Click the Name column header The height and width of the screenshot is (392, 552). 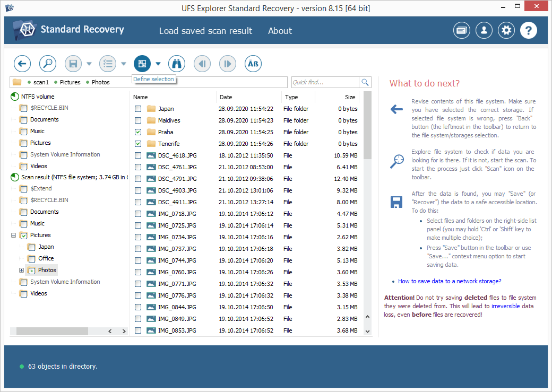pyautogui.click(x=173, y=97)
